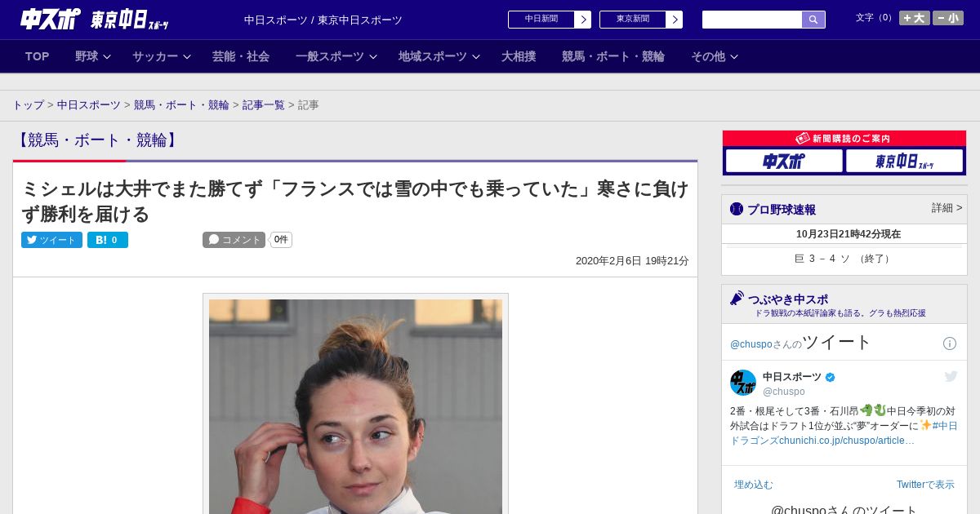Viewport: 980px width, 514px height.
Task: Share article with the ツイート button
Action: [51, 240]
